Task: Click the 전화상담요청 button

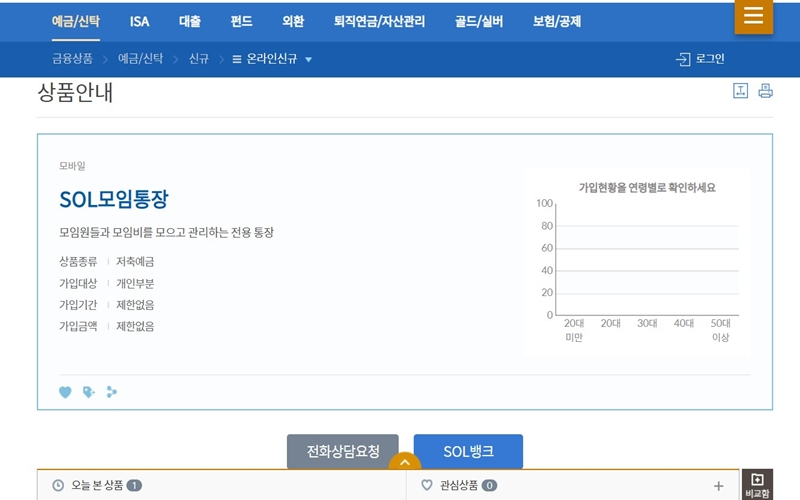Action: (x=343, y=451)
